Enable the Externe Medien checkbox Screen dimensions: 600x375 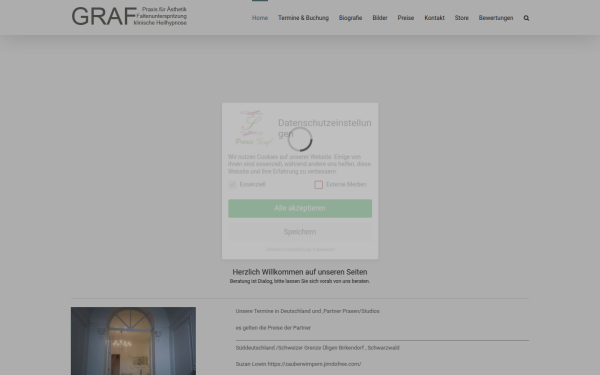pyautogui.click(x=318, y=184)
